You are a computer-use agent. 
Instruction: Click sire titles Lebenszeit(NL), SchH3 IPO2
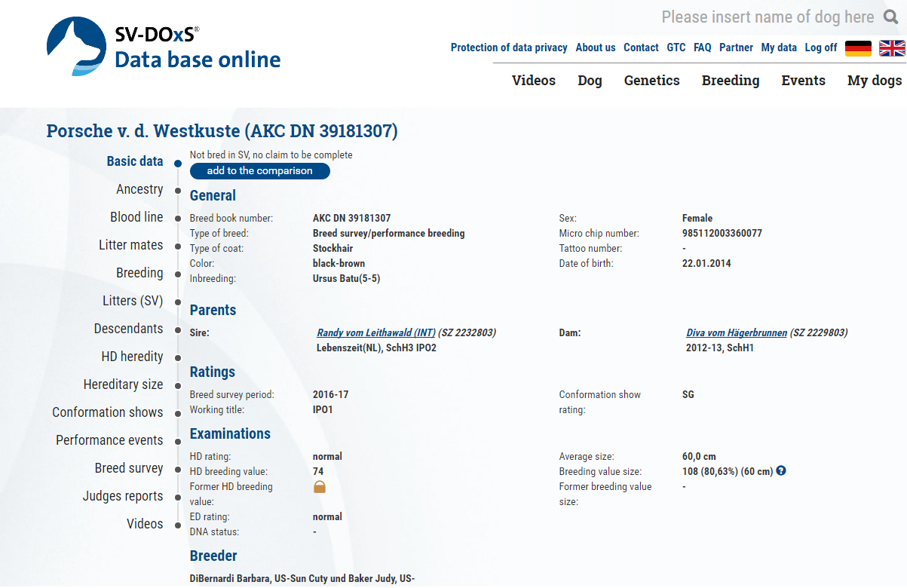coord(377,348)
